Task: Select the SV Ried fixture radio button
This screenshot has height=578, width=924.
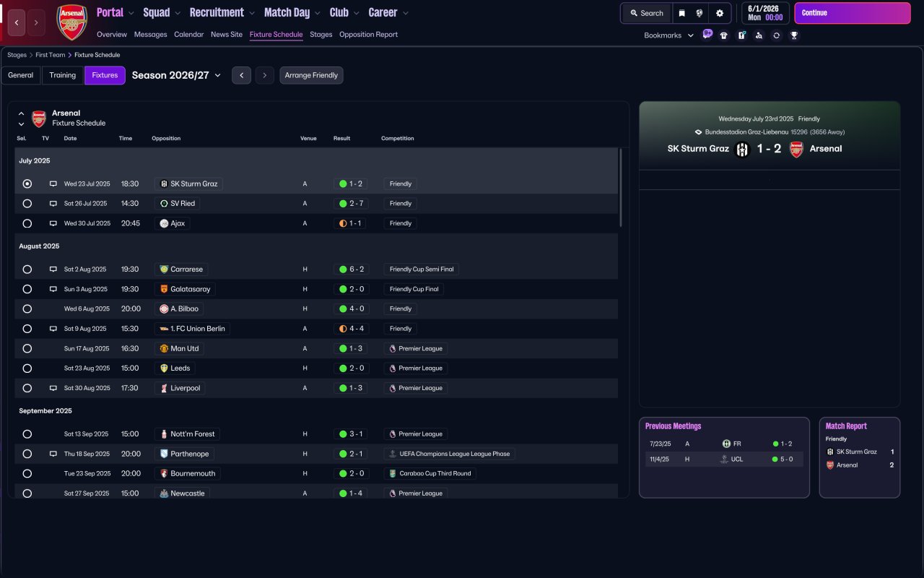Action: pos(27,204)
